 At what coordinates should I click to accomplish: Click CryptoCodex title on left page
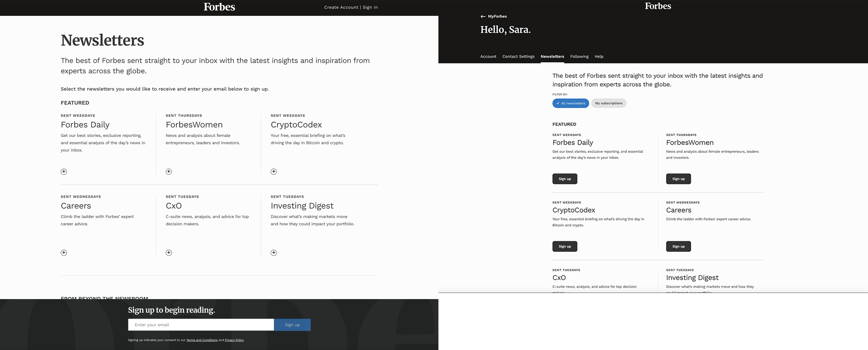click(296, 125)
